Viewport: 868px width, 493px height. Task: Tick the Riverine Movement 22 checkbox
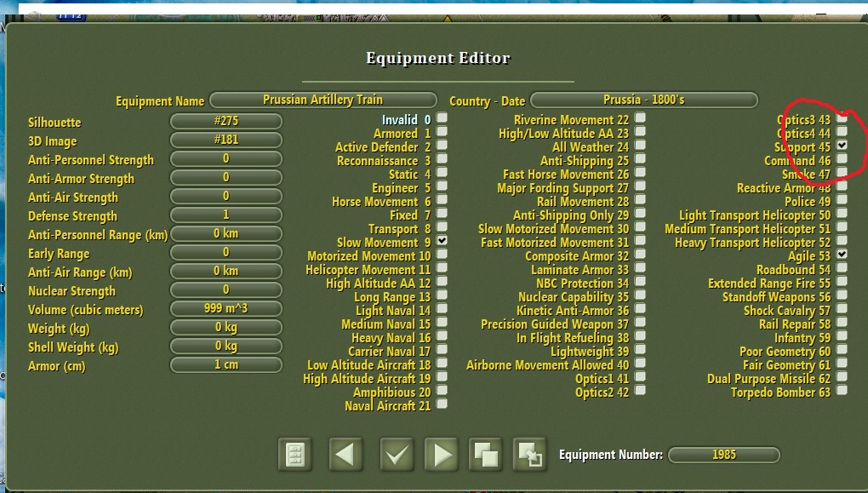(640, 118)
